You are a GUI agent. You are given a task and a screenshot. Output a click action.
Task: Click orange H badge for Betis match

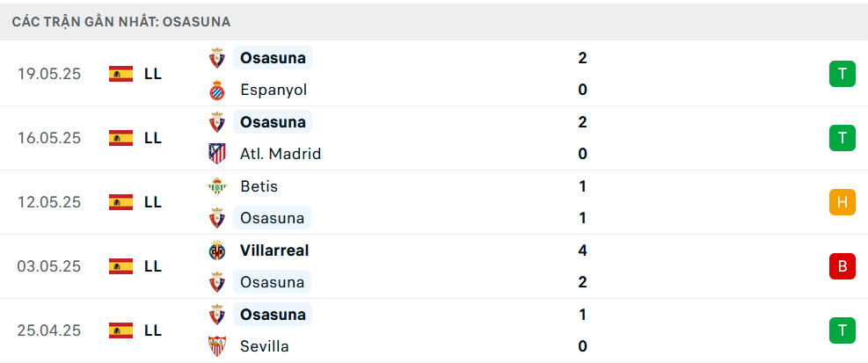coord(842,202)
